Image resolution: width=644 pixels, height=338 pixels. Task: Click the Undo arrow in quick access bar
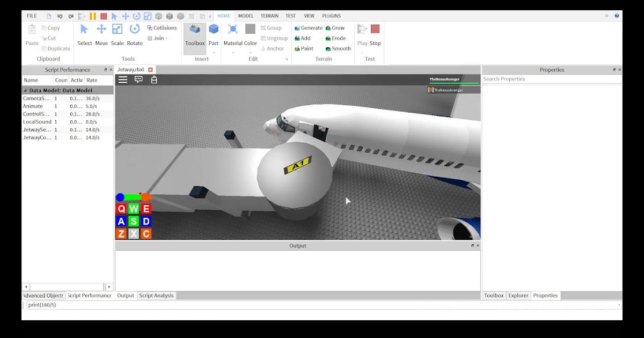tap(60, 16)
